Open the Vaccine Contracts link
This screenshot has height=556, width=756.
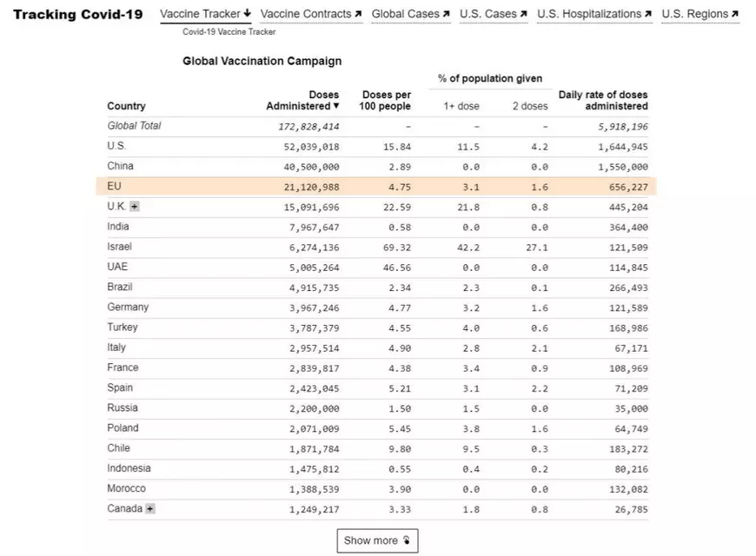click(311, 13)
